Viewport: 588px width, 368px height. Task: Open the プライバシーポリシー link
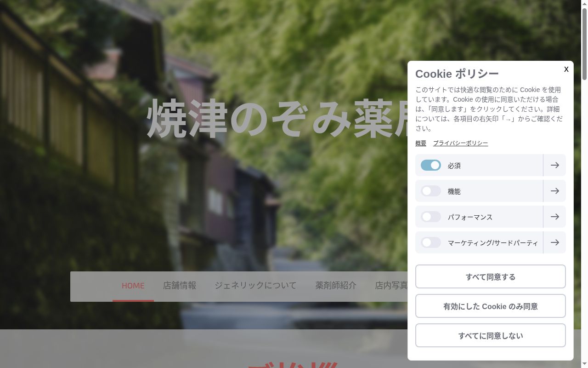(x=460, y=143)
